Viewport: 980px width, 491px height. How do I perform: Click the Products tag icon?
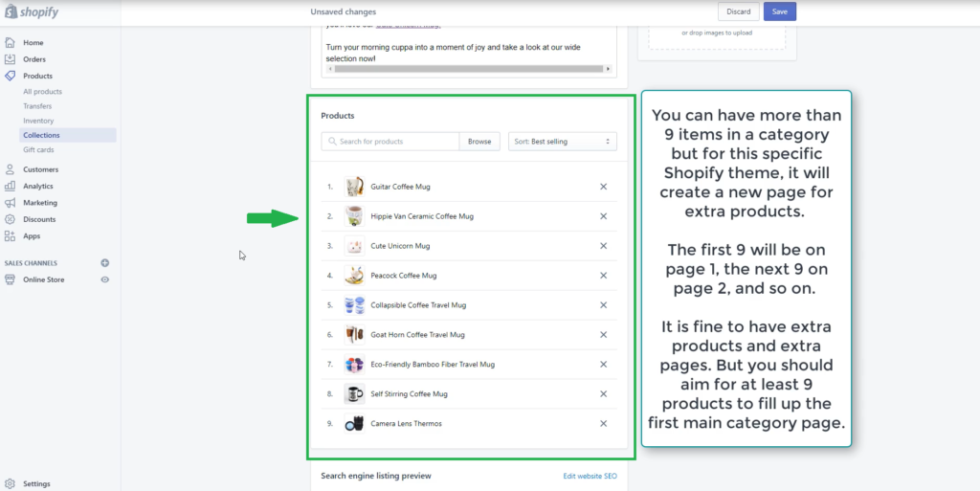click(x=10, y=76)
